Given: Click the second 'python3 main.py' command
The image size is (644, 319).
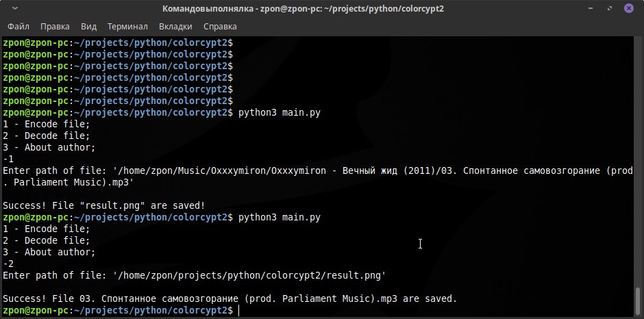Looking at the screenshot, I should [280, 217].
